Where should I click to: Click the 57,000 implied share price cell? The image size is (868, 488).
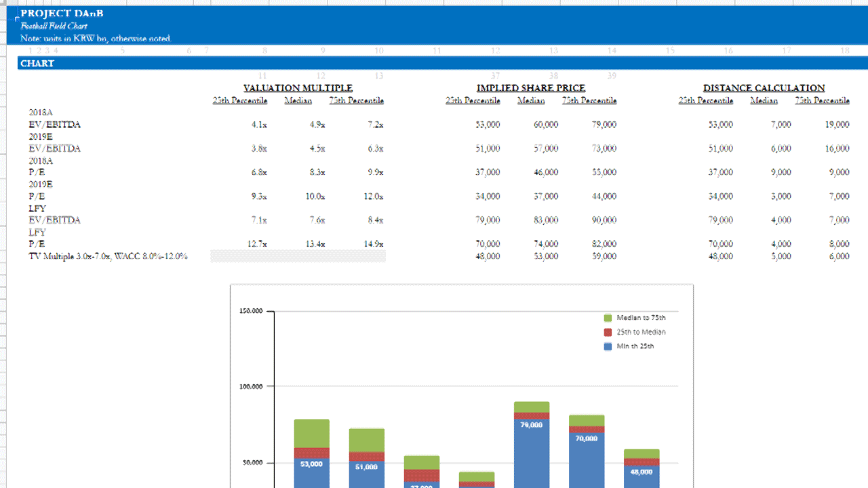[x=546, y=148]
